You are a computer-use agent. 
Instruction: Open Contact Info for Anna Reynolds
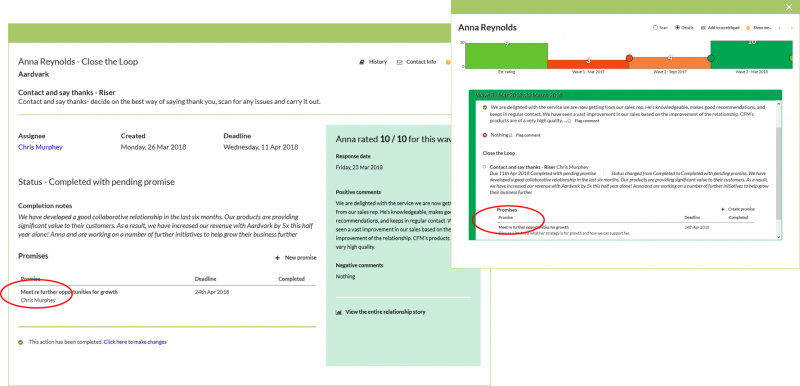(416, 62)
